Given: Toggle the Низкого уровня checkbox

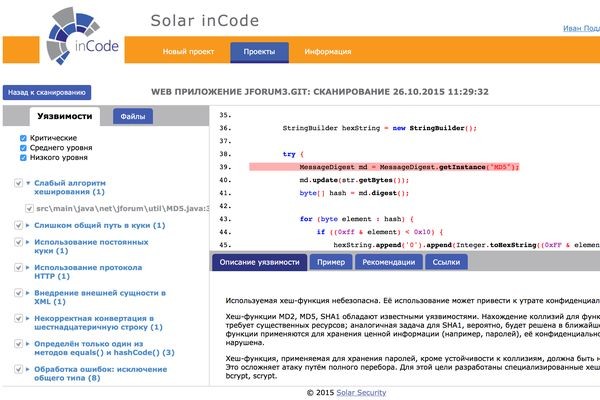Looking at the screenshot, I should tap(23, 158).
